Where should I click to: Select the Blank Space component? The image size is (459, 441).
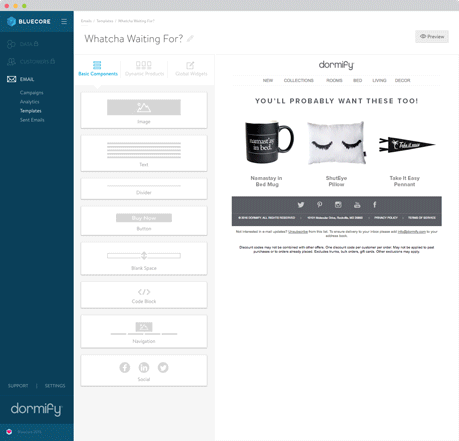point(144,259)
